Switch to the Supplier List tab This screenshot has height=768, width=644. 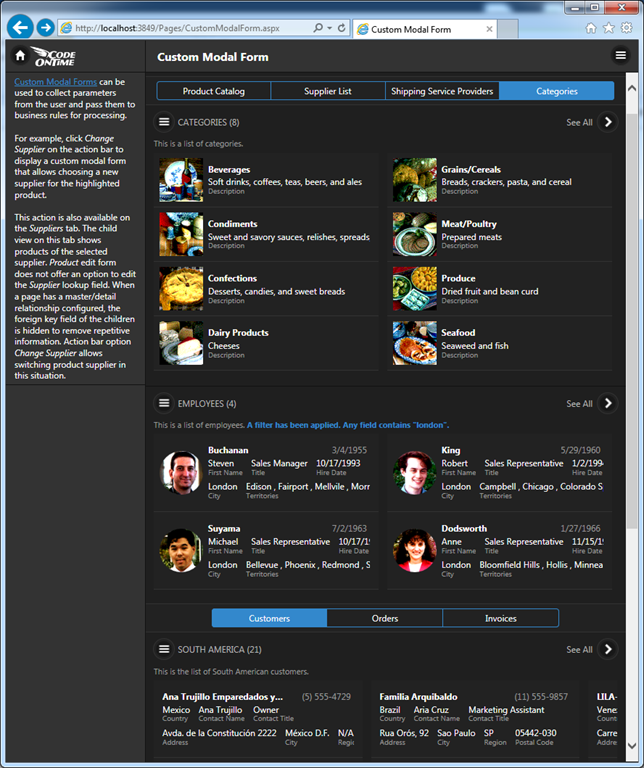coord(328,91)
